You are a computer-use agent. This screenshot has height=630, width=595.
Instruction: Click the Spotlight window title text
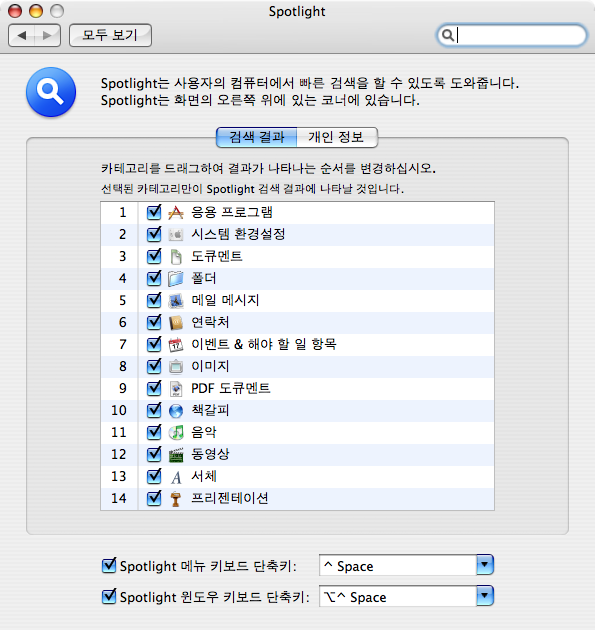point(297,11)
